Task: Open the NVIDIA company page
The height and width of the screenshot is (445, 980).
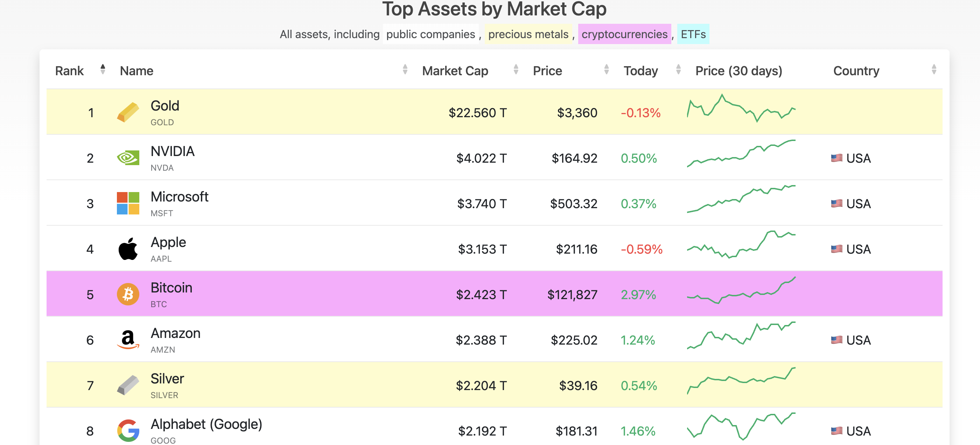Action: click(x=172, y=151)
